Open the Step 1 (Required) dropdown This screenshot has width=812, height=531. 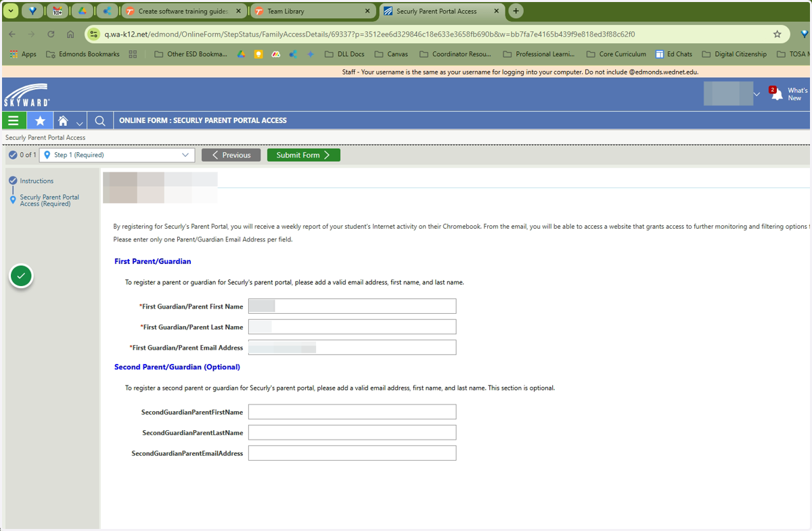117,155
